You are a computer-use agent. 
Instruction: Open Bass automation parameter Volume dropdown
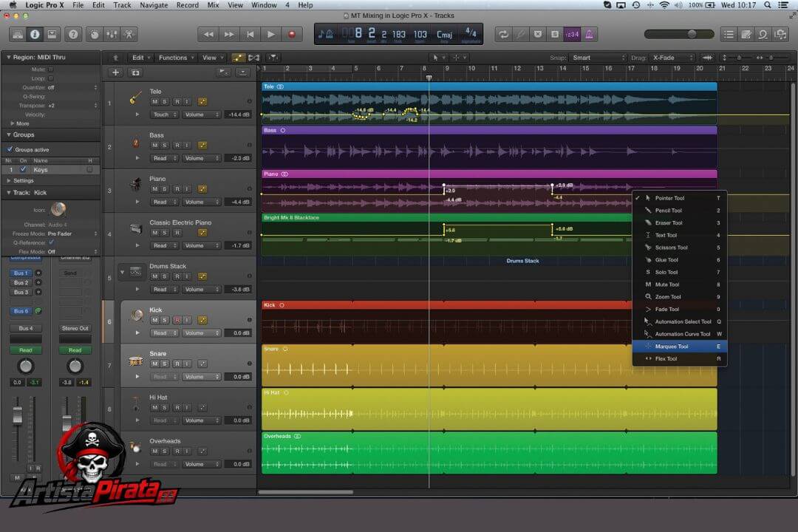coord(201,158)
